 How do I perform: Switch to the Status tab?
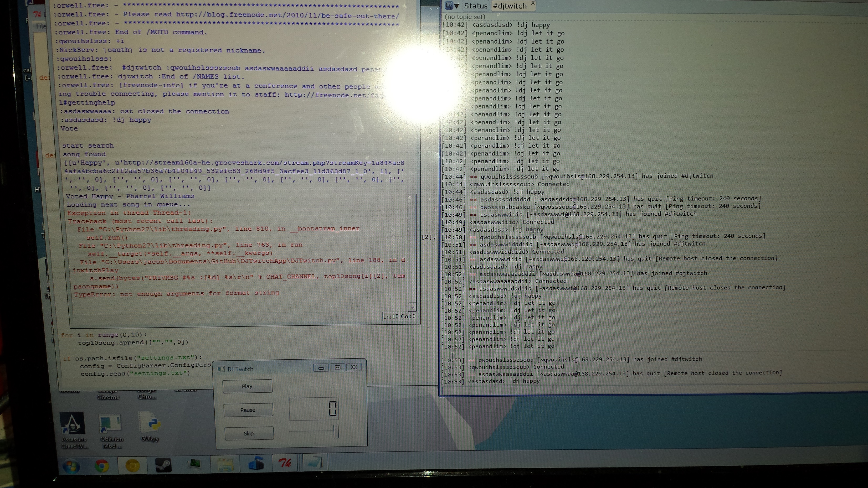click(475, 6)
